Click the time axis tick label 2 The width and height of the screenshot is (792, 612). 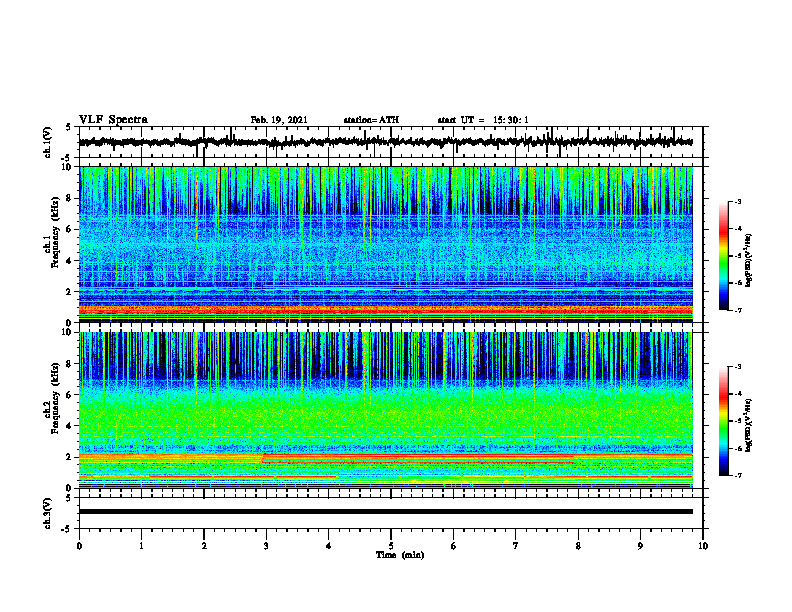204,546
